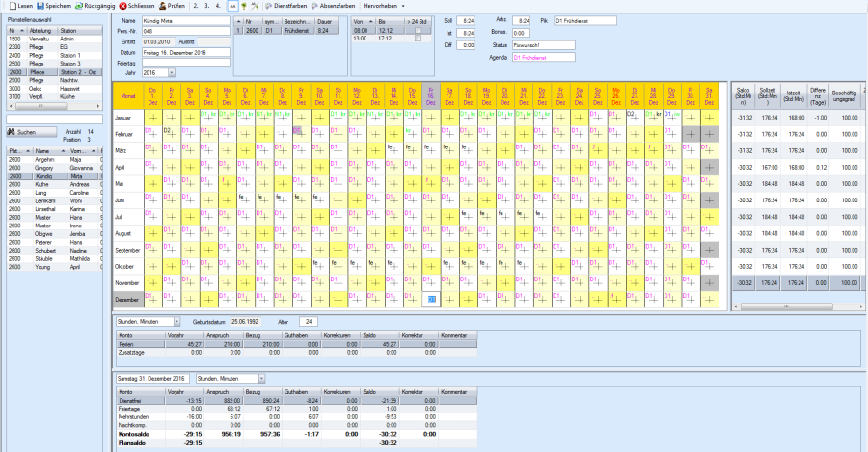Select toolbar view number 2
This screenshot has height=452, width=868.
coord(195,6)
